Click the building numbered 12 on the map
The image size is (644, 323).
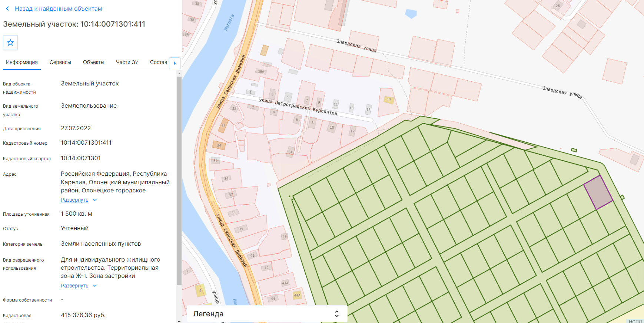click(352, 131)
